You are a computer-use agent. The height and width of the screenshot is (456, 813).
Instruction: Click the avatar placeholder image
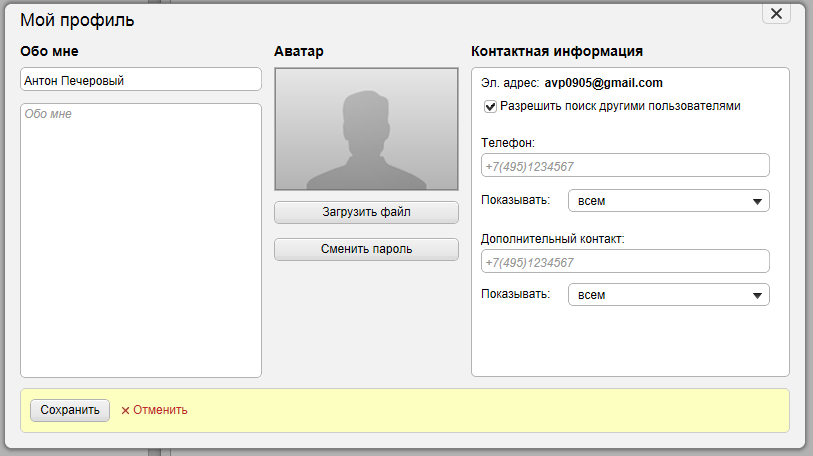click(366, 129)
